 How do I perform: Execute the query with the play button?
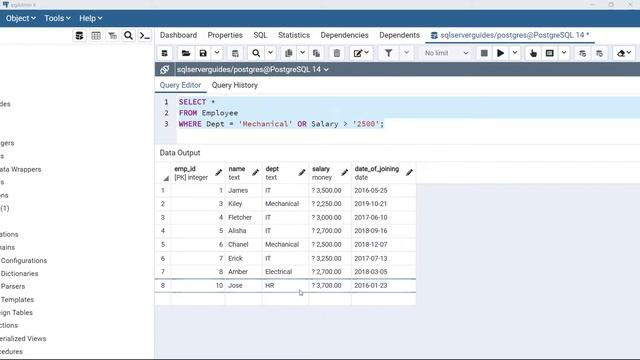(x=500, y=53)
